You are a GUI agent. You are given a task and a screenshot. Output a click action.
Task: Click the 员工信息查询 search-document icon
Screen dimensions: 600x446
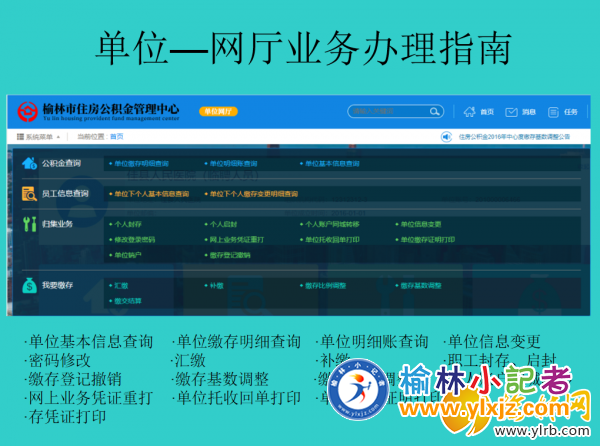coord(29,194)
